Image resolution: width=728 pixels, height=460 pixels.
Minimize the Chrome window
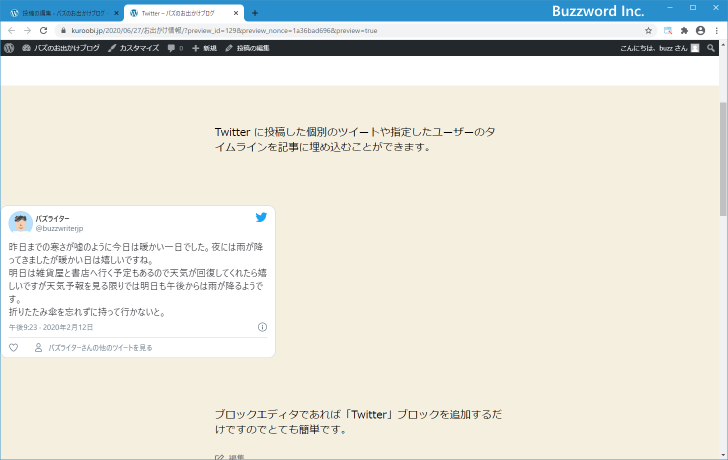(x=670, y=8)
